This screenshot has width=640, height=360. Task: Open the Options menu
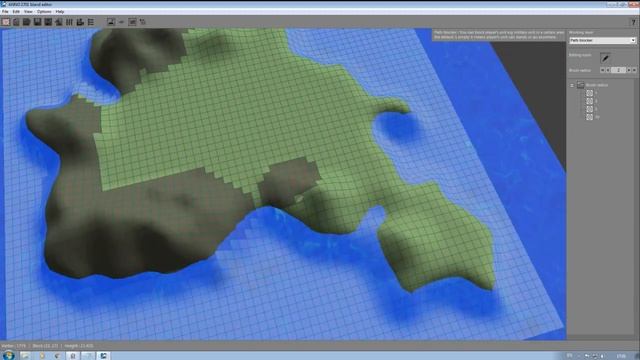(44, 12)
